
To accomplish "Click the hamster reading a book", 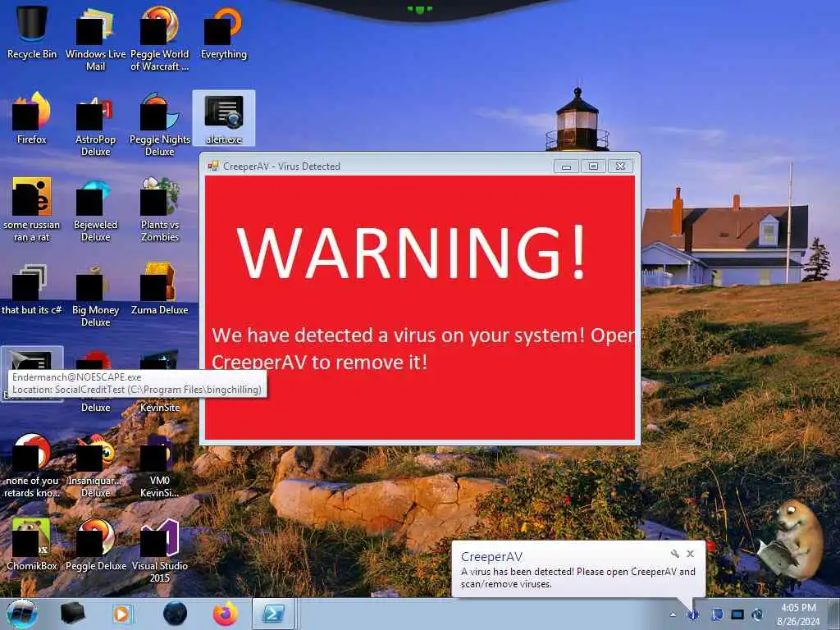I will (792, 541).
